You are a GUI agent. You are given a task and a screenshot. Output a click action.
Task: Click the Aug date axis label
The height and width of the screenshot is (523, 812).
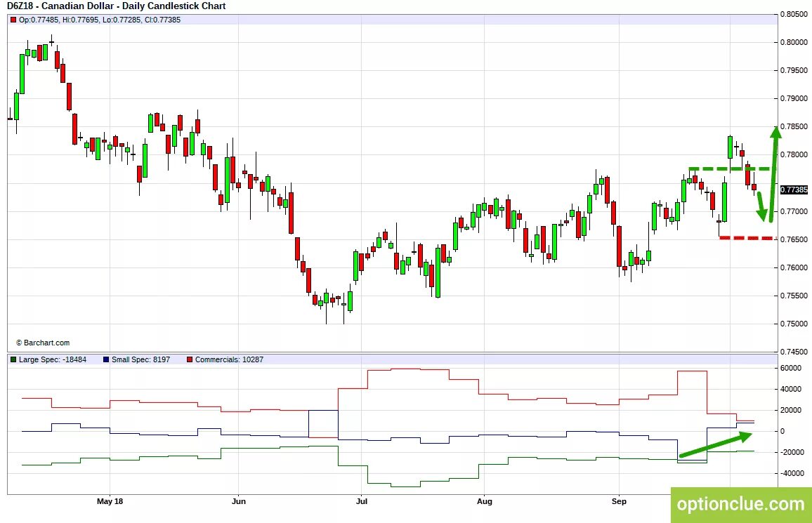(484, 501)
